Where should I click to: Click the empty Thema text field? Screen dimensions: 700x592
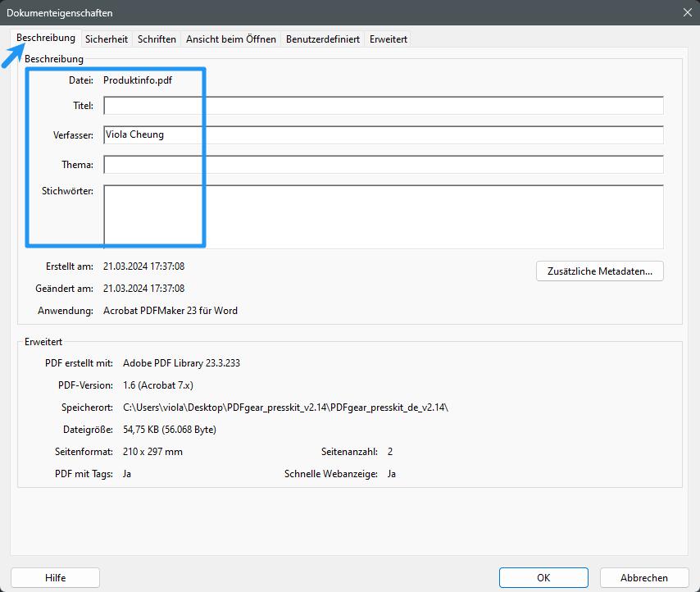tap(383, 165)
